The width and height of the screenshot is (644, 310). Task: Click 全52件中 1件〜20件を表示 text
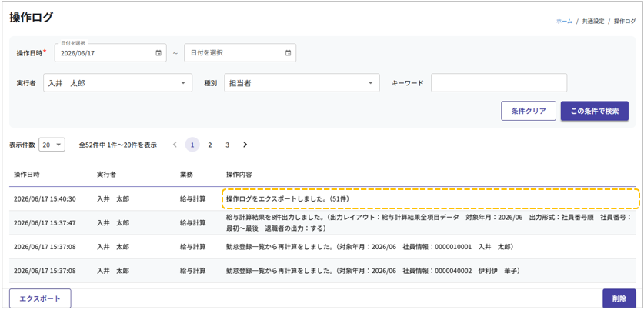(118, 145)
